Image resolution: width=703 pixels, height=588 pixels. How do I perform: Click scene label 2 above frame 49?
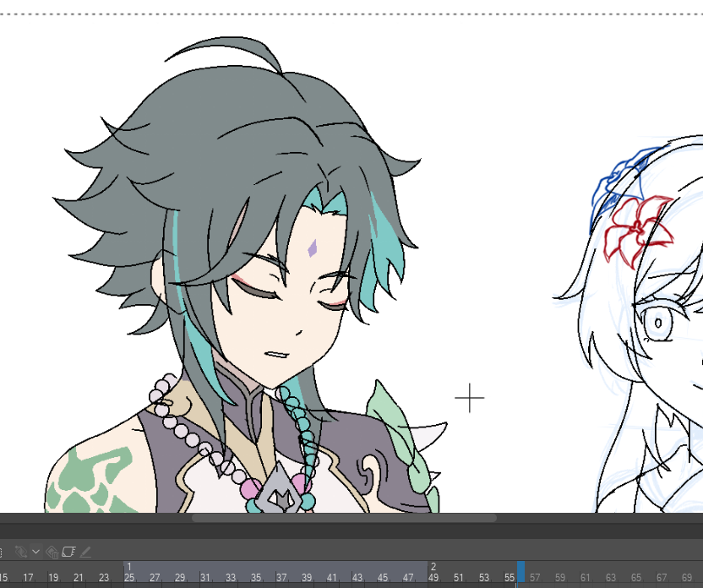433,567
